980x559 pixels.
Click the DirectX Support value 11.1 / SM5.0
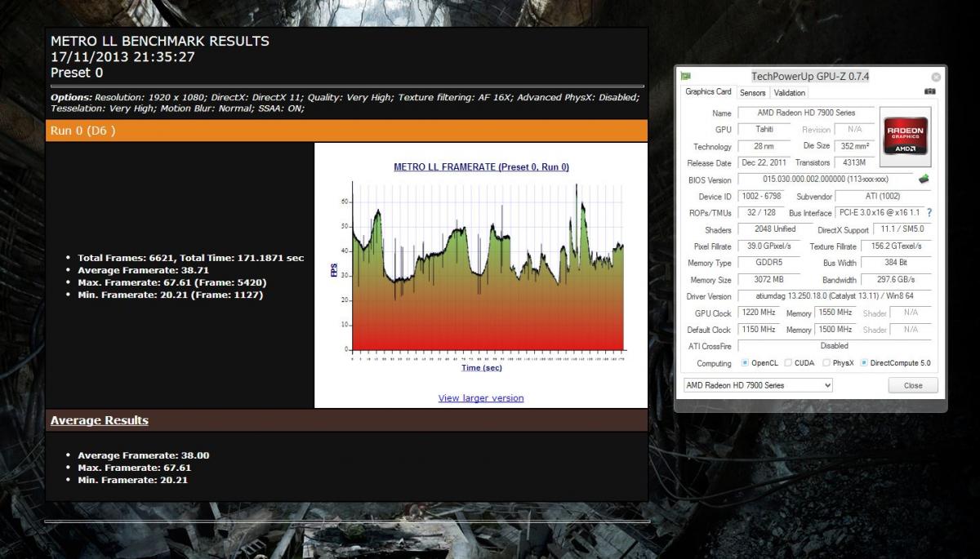[x=902, y=229]
